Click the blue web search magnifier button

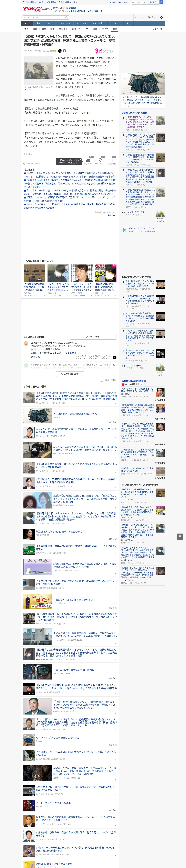pyautogui.click(x=161, y=2)
